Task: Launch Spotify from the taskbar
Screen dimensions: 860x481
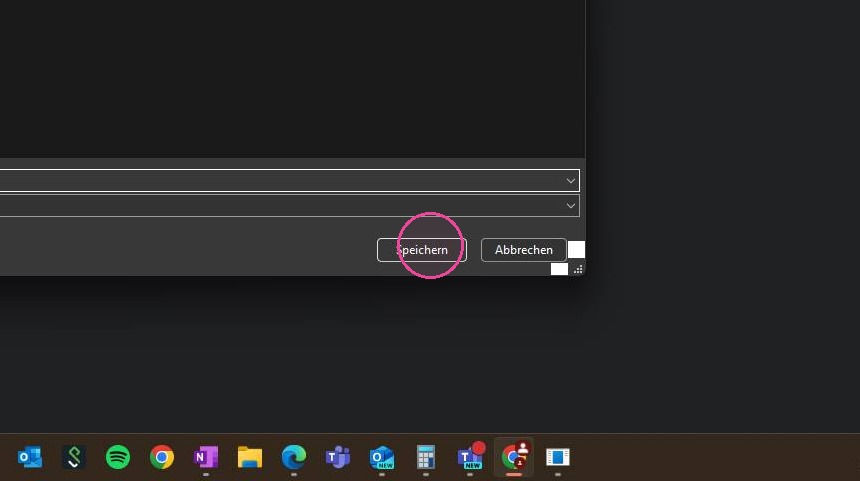Action: pos(118,457)
